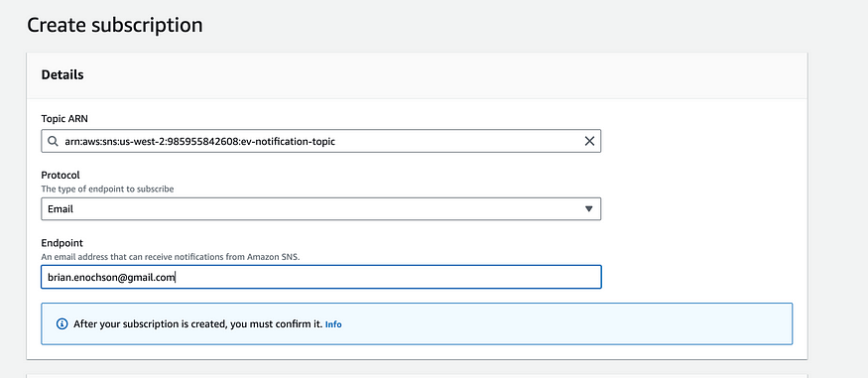The image size is (868, 378).
Task: Click the Amazon SNS email address hint text
Action: pos(171,257)
